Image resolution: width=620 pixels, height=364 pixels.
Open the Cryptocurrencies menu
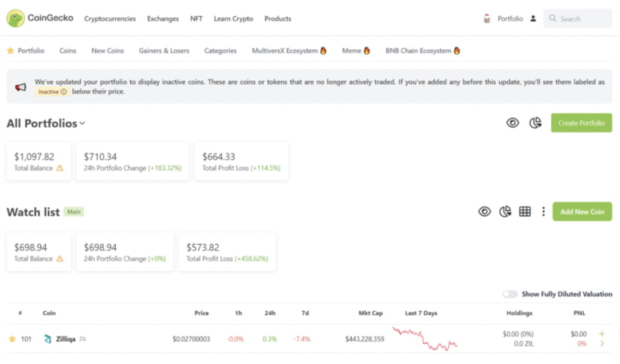click(110, 19)
